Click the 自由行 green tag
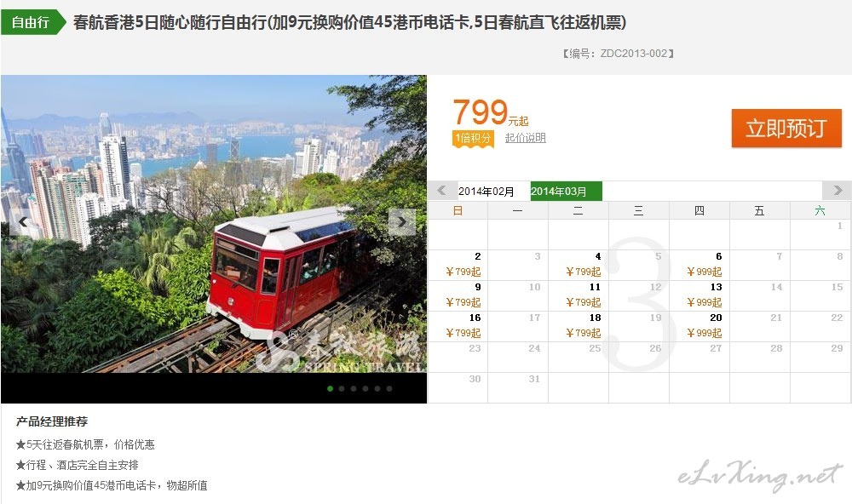This screenshot has width=852, height=504. point(32,22)
